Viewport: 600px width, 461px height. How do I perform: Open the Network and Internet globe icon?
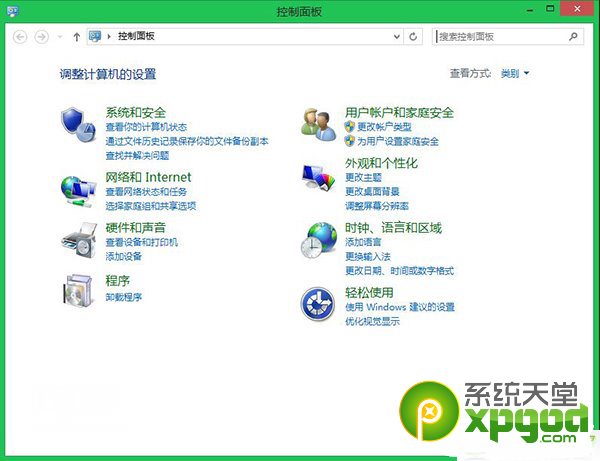[77, 187]
